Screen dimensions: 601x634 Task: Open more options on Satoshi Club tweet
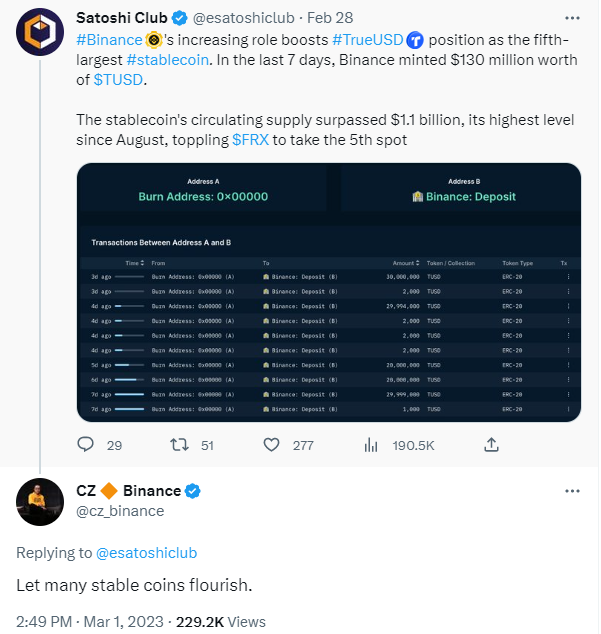(572, 18)
